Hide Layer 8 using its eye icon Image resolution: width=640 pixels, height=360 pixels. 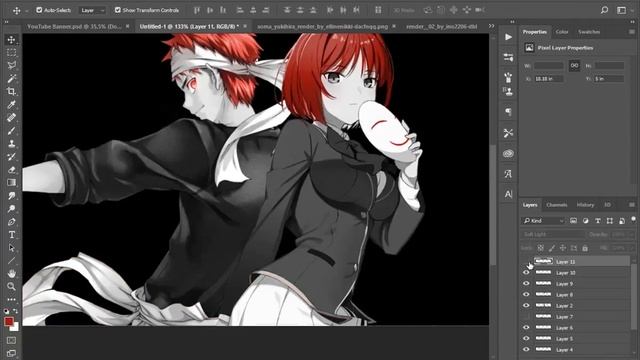526,294
